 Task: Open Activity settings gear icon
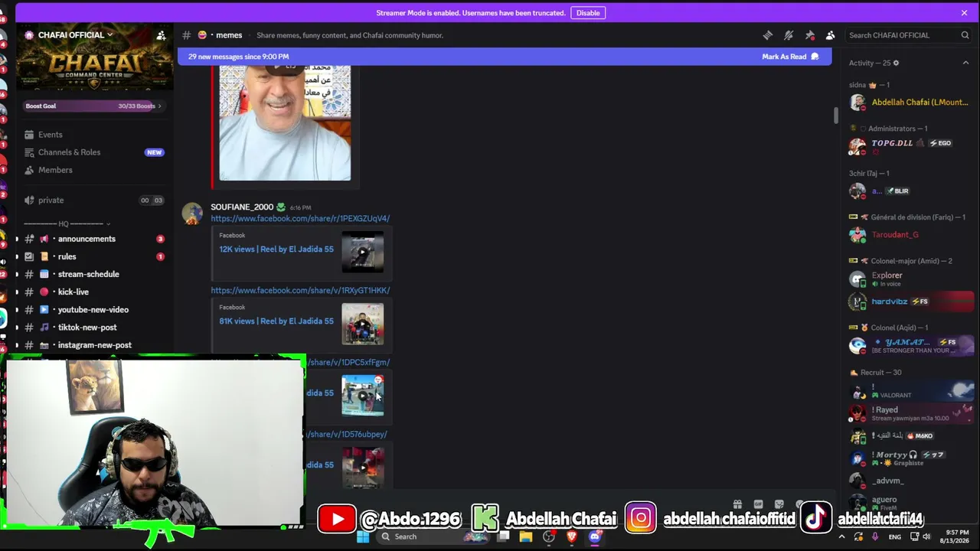click(x=896, y=63)
